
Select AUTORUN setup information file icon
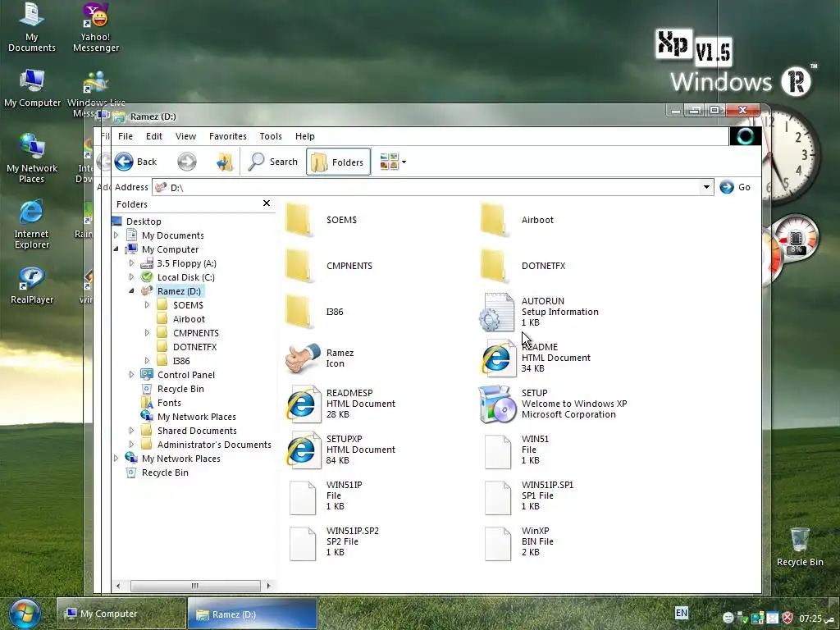496,312
